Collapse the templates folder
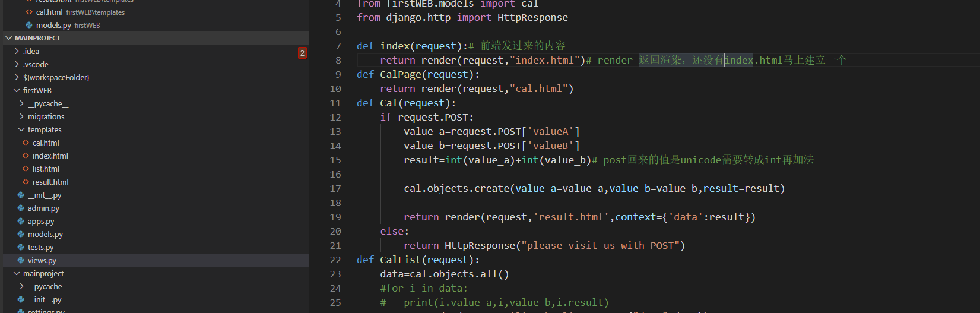 tap(156, 130)
